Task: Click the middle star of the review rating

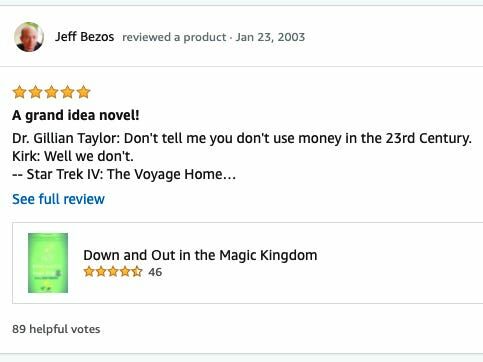Action: coord(51,92)
